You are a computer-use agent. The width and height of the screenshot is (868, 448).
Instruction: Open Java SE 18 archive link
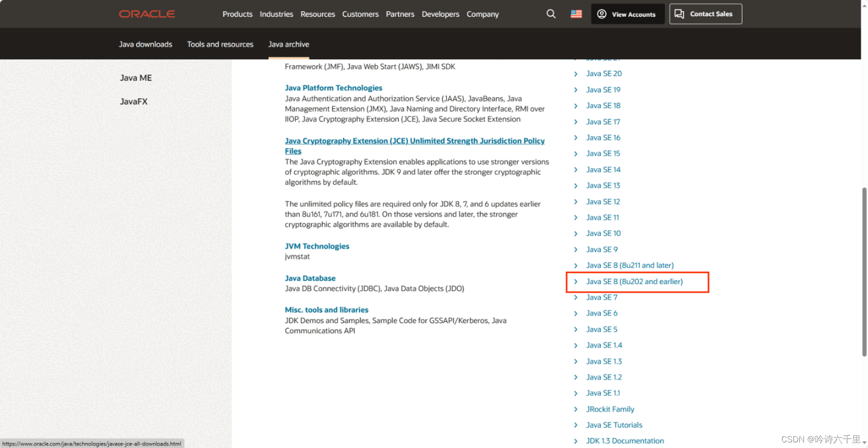[x=603, y=105]
